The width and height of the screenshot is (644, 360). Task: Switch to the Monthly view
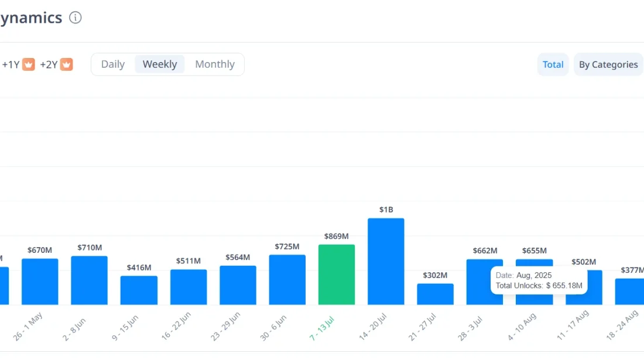point(215,64)
